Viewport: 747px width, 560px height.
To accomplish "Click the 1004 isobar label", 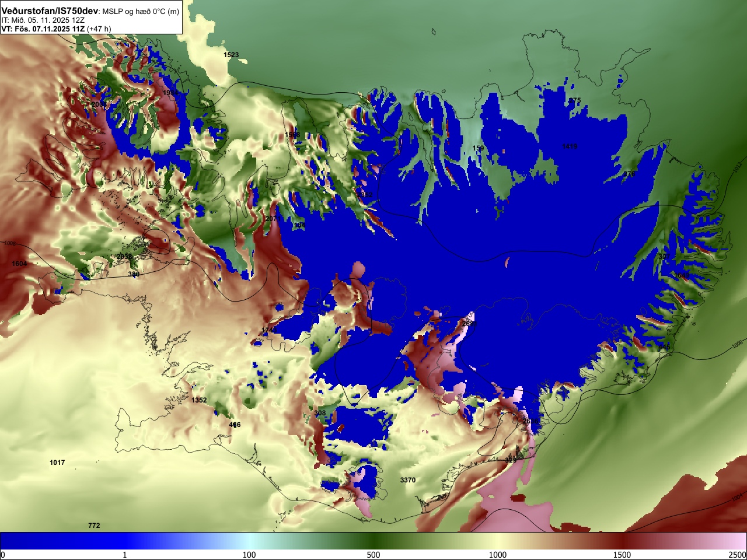I will [737, 498].
